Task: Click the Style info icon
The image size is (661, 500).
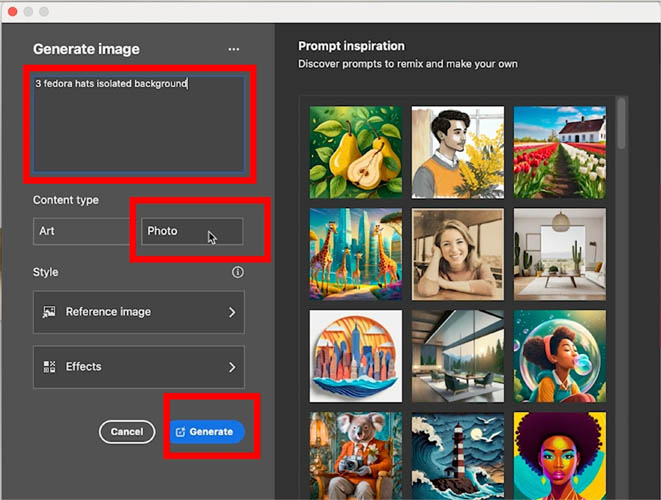Action: [x=238, y=272]
